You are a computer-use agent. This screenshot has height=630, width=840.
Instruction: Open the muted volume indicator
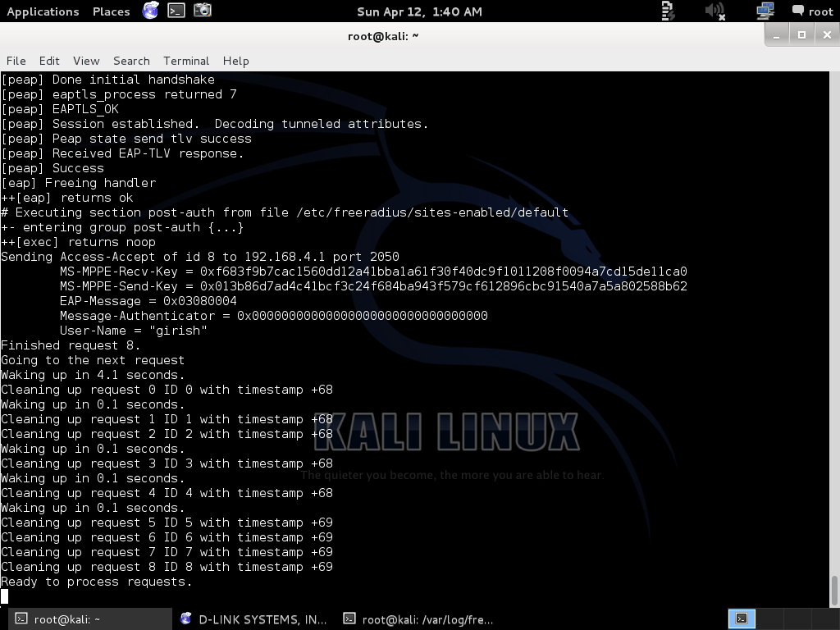click(714, 11)
